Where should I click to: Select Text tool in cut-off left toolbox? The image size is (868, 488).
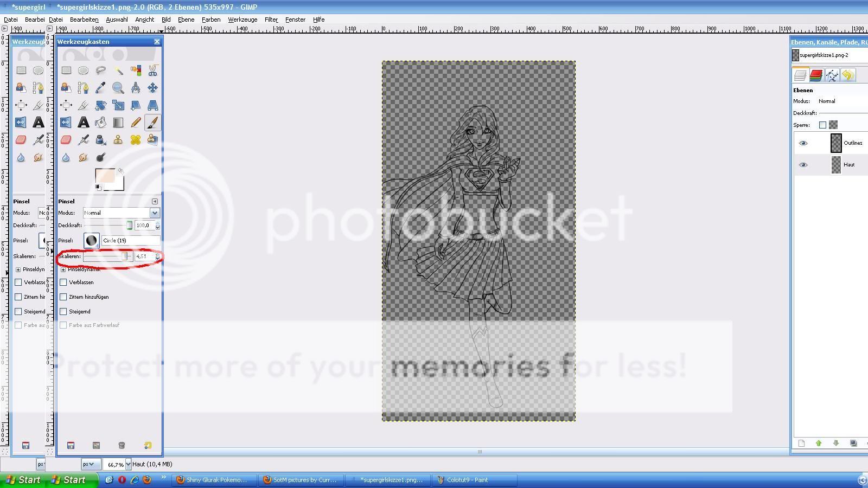tap(39, 123)
